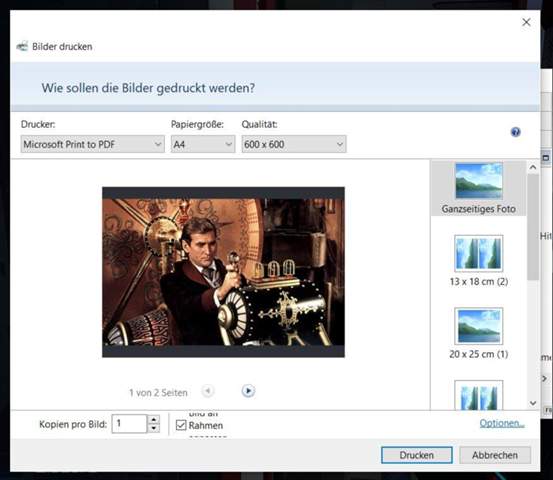Open the Papiergröße dropdown showing A4
Image resolution: width=553 pixels, height=480 pixels.
203,144
